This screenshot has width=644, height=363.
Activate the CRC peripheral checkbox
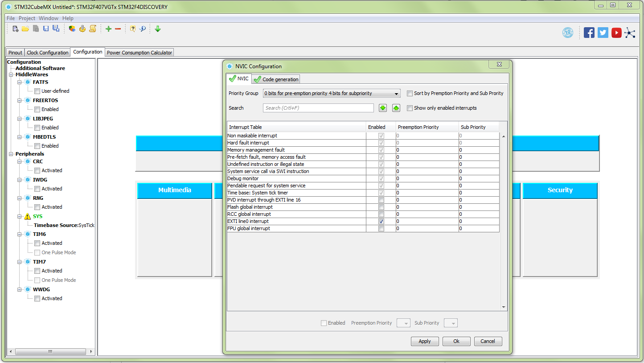pyautogui.click(x=37, y=171)
